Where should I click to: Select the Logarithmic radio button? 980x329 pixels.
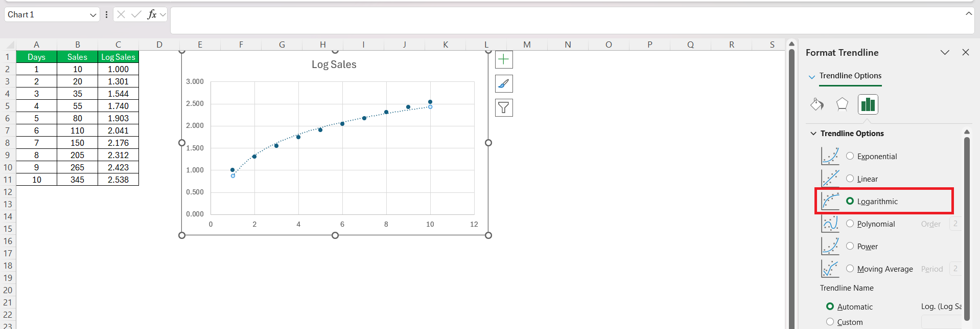(x=850, y=201)
